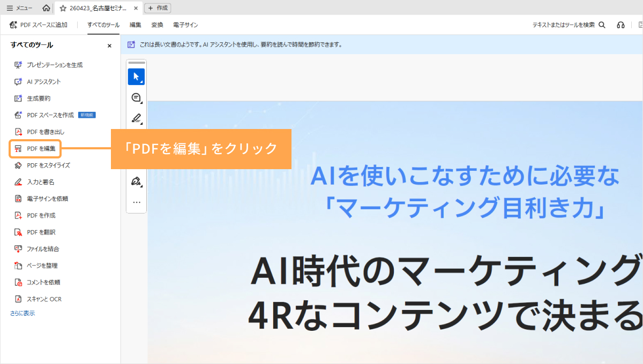The height and width of the screenshot is (364, 643).
Task: Click the さらに表示 link
Action: click(23, 313)
